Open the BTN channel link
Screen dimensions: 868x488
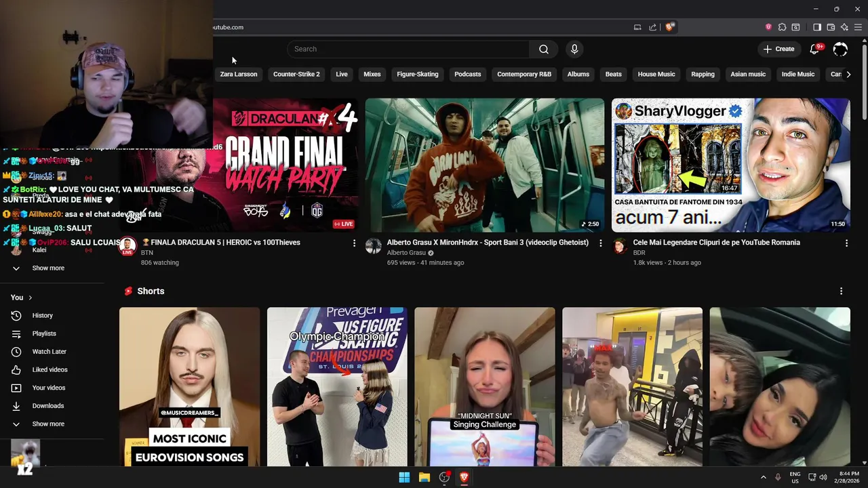coord(147,253)
